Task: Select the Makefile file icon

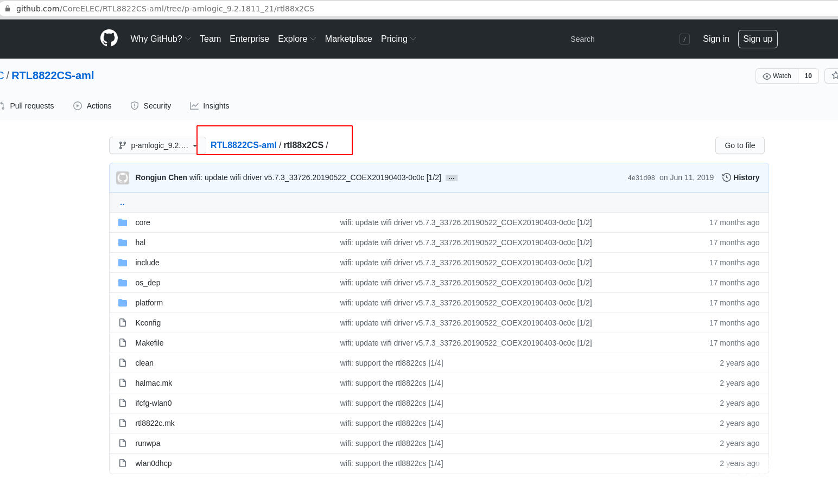Action: (123, 343)
